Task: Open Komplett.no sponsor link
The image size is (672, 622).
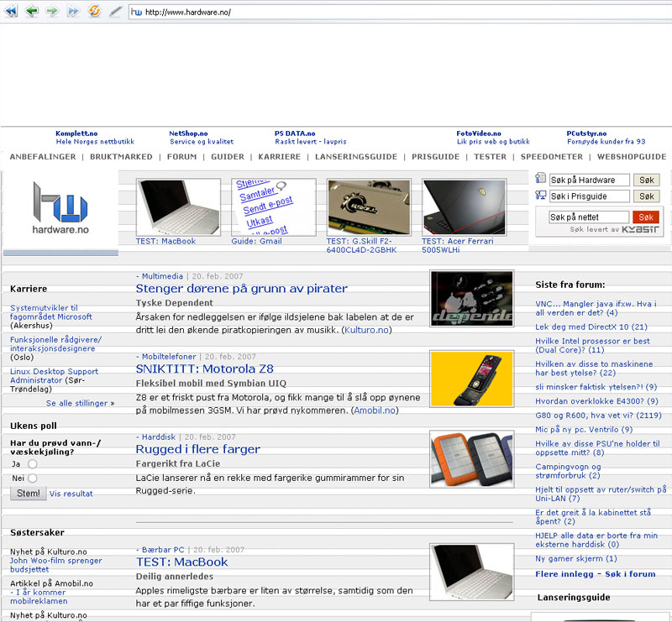Action: tap(76, 133)
